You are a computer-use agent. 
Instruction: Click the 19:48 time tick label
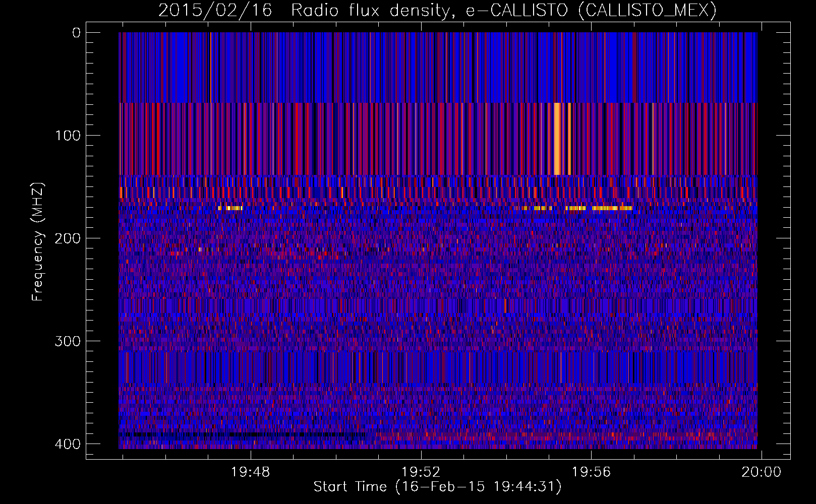251,472
